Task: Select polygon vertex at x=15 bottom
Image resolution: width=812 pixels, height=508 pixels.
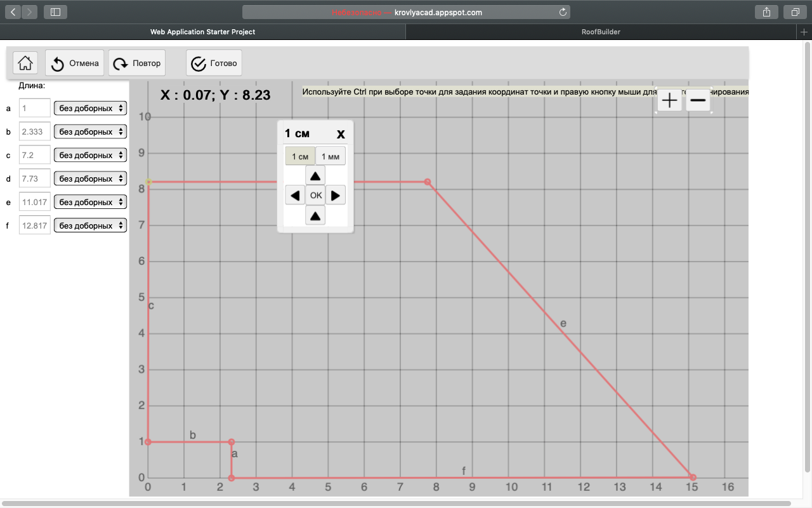Action: tap(693, 478)
